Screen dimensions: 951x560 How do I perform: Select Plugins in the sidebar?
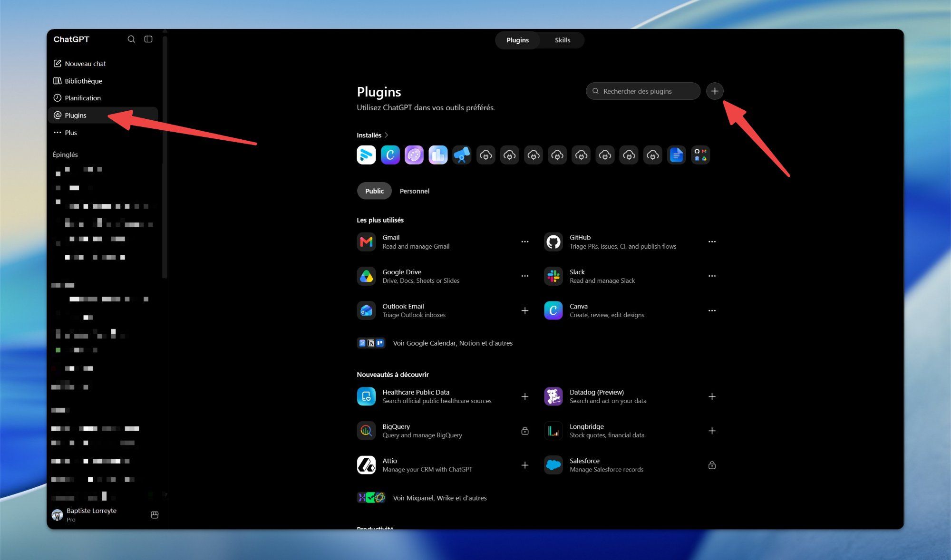point(103,115)
